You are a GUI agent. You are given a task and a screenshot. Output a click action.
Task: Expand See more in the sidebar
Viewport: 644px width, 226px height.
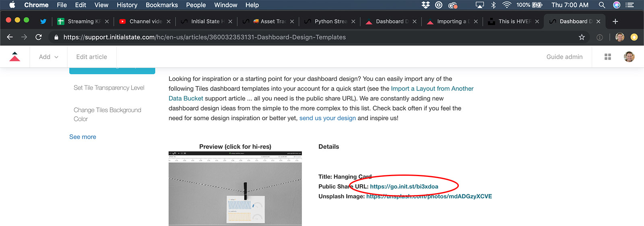click(x=83, y=137)
